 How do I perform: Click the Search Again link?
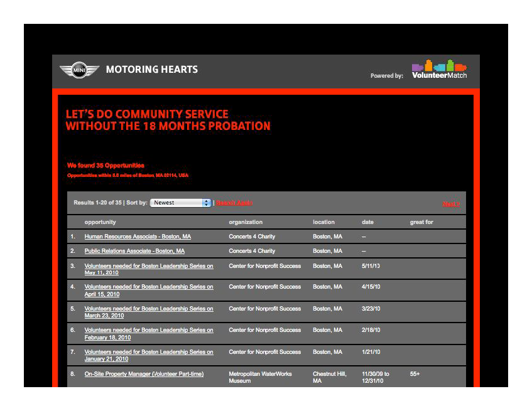234,203
